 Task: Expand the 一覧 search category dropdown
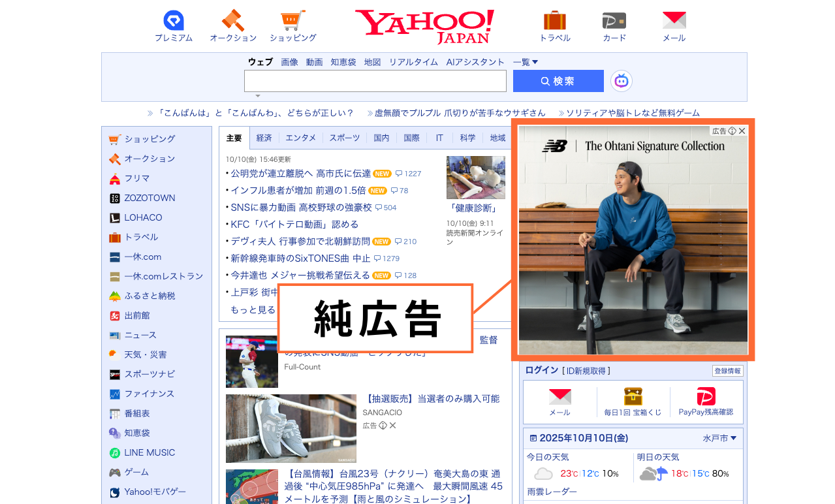coord(526,62)
